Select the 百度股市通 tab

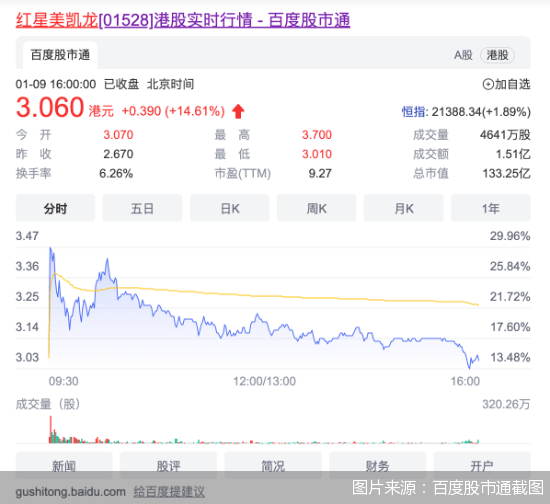[60, 55]
